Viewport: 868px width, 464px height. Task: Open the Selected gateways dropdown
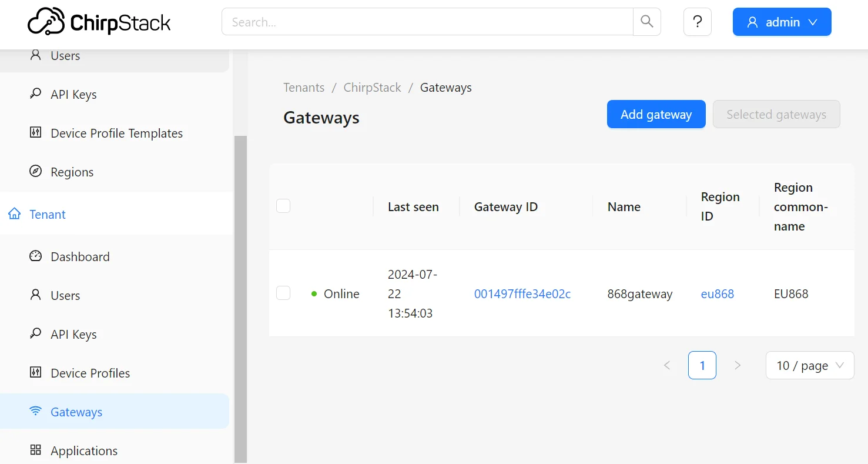pyautogui.click(x=776, y=114)
